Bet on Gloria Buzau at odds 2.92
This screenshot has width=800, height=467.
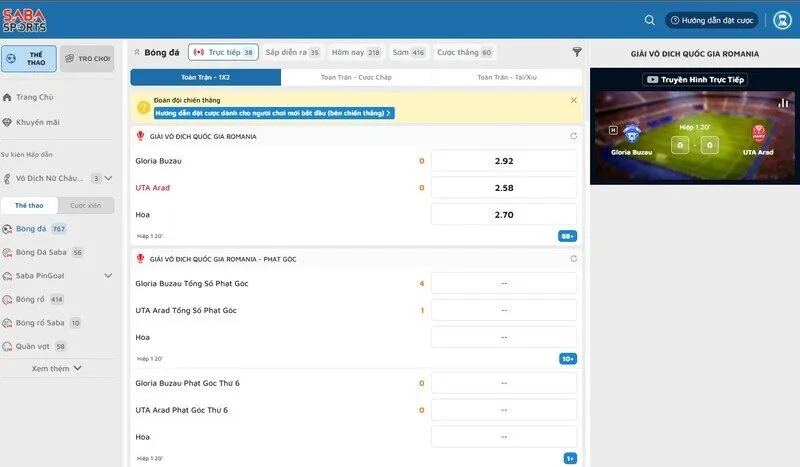pos(504,161)
